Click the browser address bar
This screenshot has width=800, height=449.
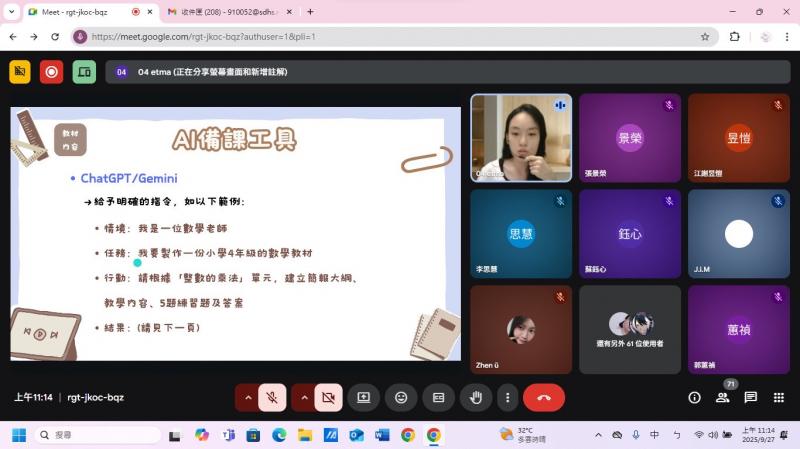(x=390, y=36)
